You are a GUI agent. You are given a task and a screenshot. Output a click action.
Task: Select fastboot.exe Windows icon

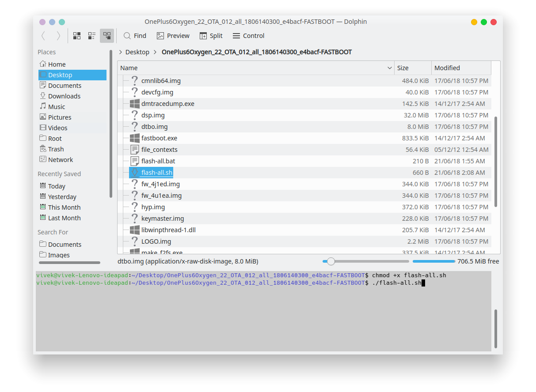tap(135, 138)
